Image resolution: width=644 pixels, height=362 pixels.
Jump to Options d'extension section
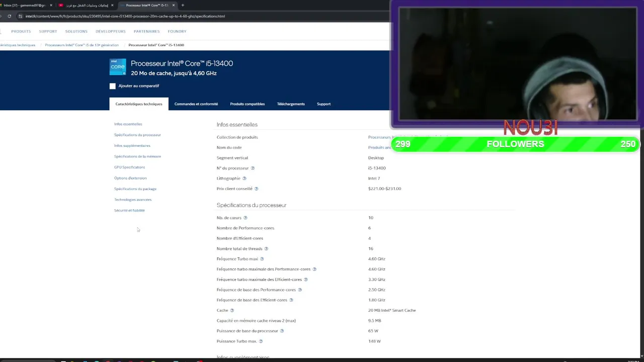(x=130, y=178)
